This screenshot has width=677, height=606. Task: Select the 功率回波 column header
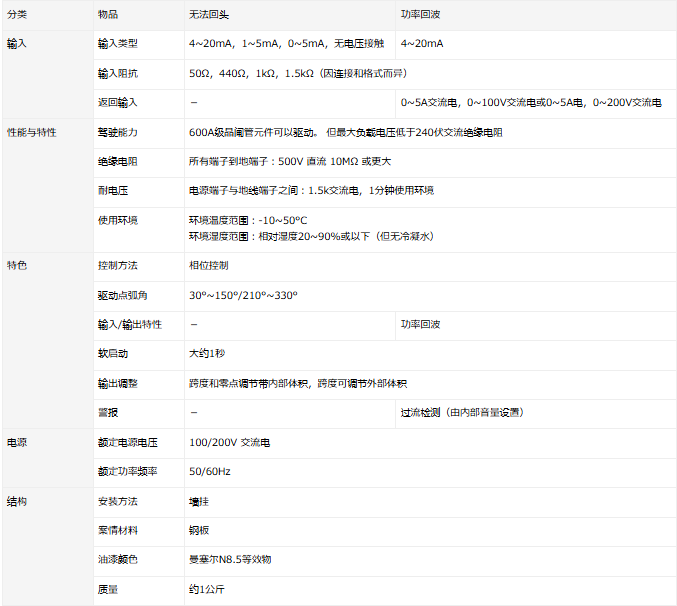[421, 15]
